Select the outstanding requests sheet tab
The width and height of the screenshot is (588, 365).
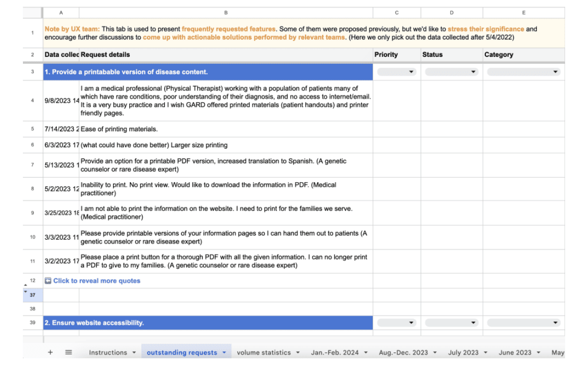point(182,352)
